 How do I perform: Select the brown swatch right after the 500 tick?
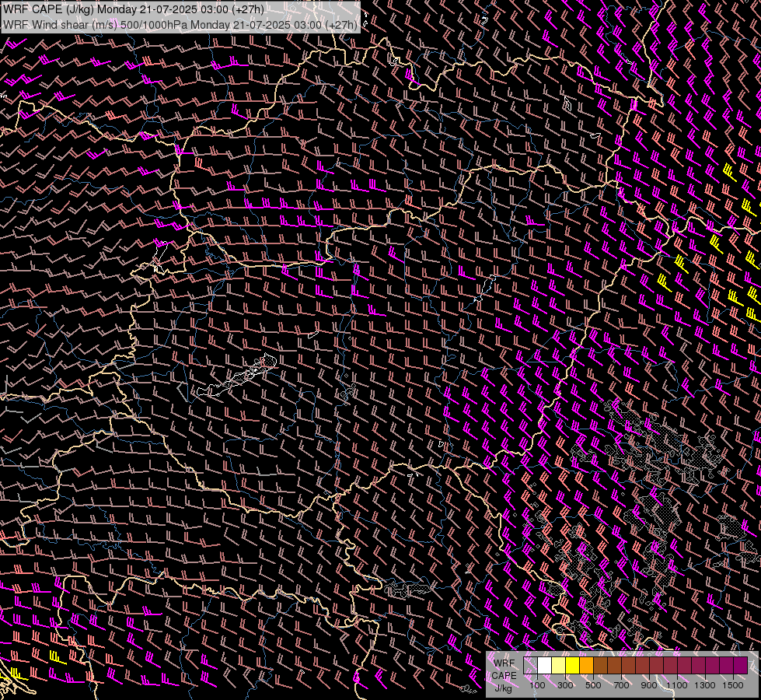coord(600,665)
